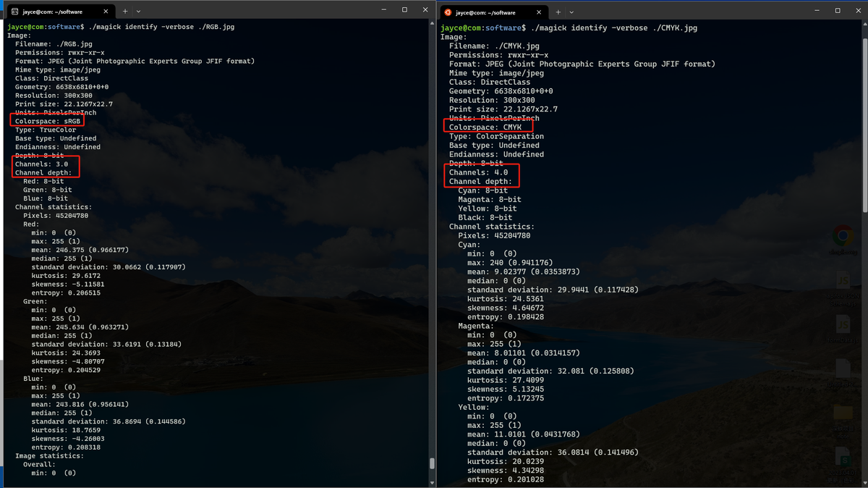Maximize the left terminal window
Image resolution: width=868 pixels, height=488 pixels.
(404, 10)
